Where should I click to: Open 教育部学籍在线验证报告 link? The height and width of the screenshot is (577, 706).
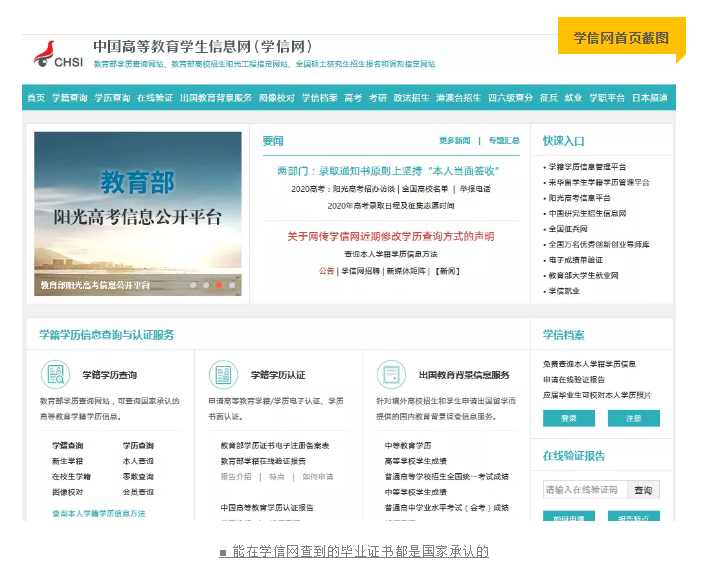click(x=263, y=461)
